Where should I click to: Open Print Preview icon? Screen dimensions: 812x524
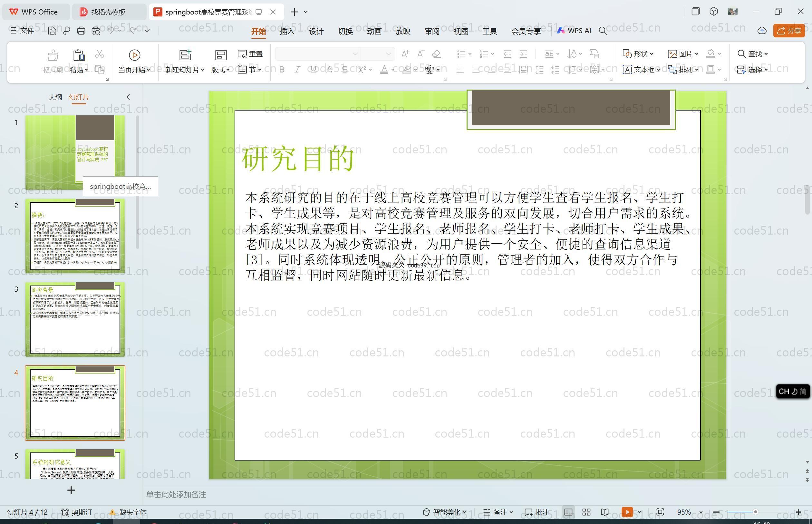point(96,31)
